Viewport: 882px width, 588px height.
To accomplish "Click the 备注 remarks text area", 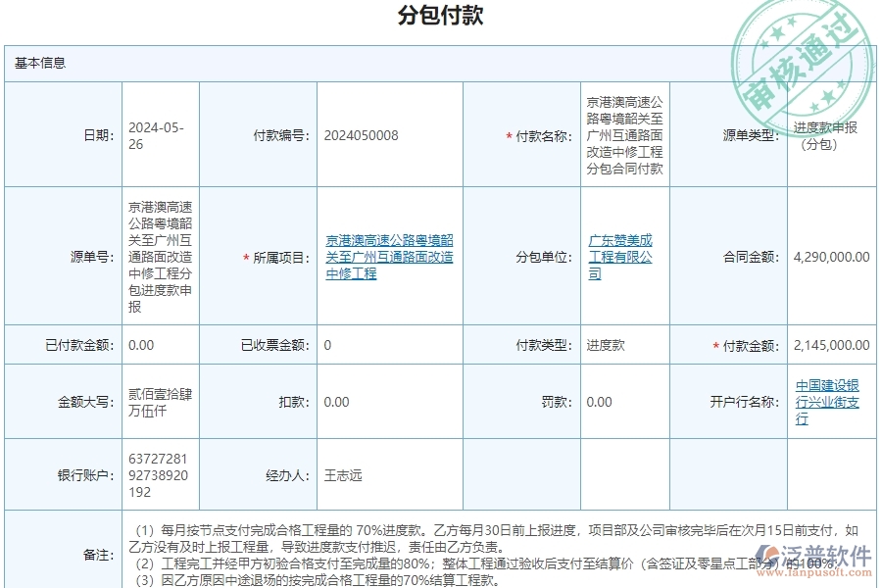I will (490, 549).
